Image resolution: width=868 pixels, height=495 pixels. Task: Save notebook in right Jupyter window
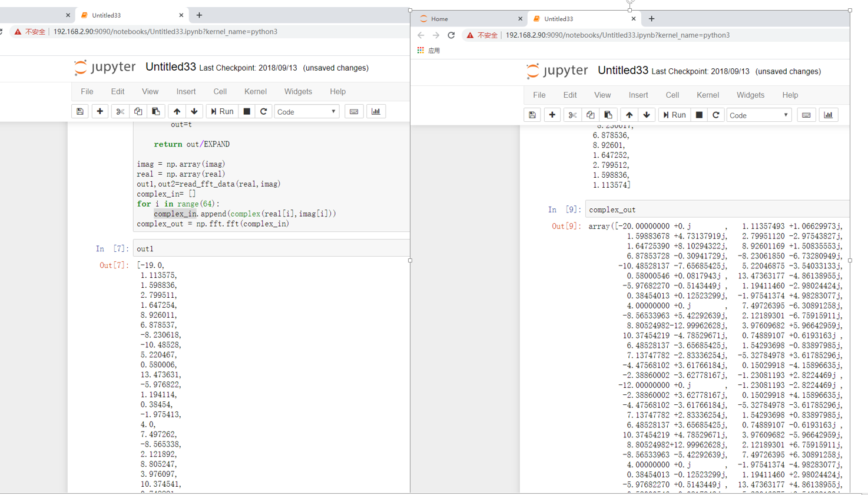pos(532,115)
